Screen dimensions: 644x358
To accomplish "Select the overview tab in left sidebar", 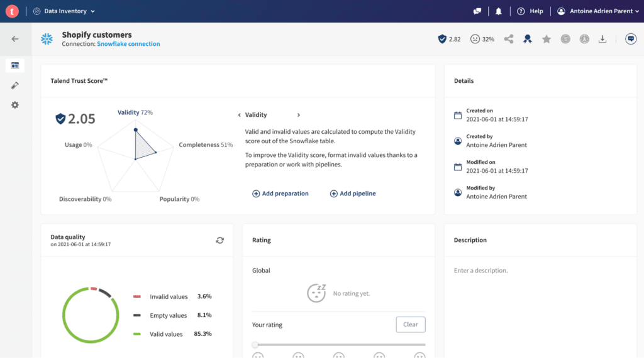I will click(15, 65).
